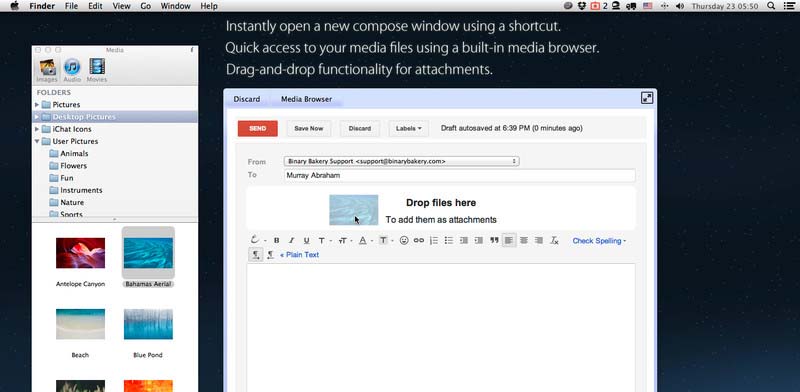Insert an emoticon into the message
The image size is (800, 392).
coord(404,240)
